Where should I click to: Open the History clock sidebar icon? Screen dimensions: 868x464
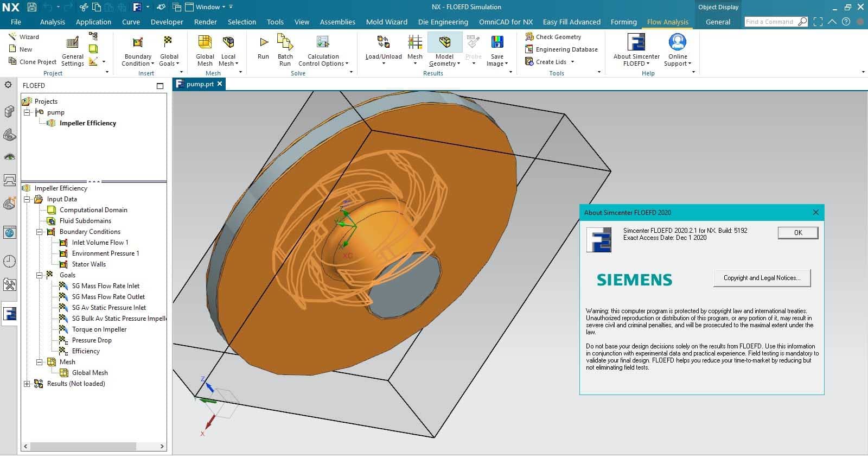tap(9, 261)
